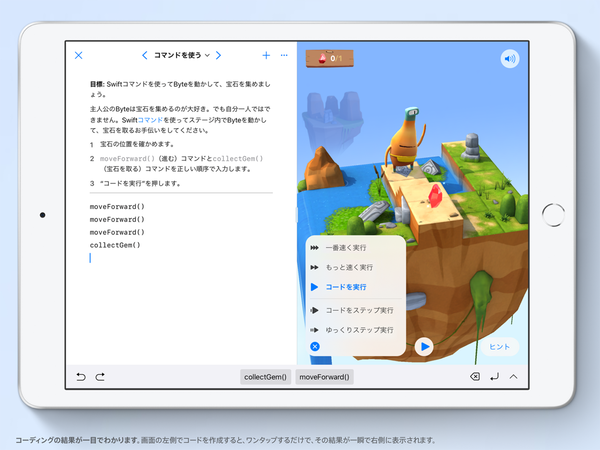Tap the fastest-run triple arrow icon
This screenshot has height=450, width=600.
pos(315,248)
